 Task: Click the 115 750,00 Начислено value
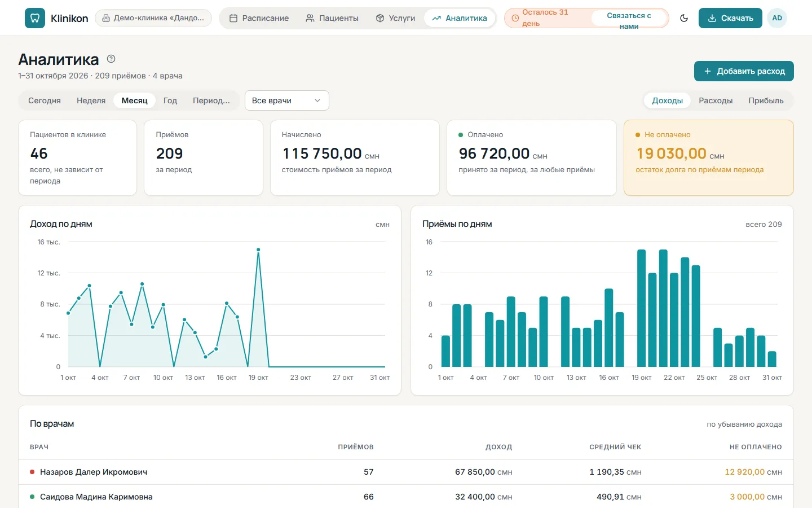(322, 154)
